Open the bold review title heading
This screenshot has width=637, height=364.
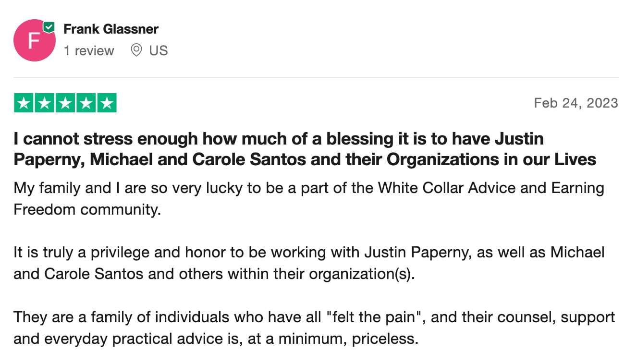[305, 149]
